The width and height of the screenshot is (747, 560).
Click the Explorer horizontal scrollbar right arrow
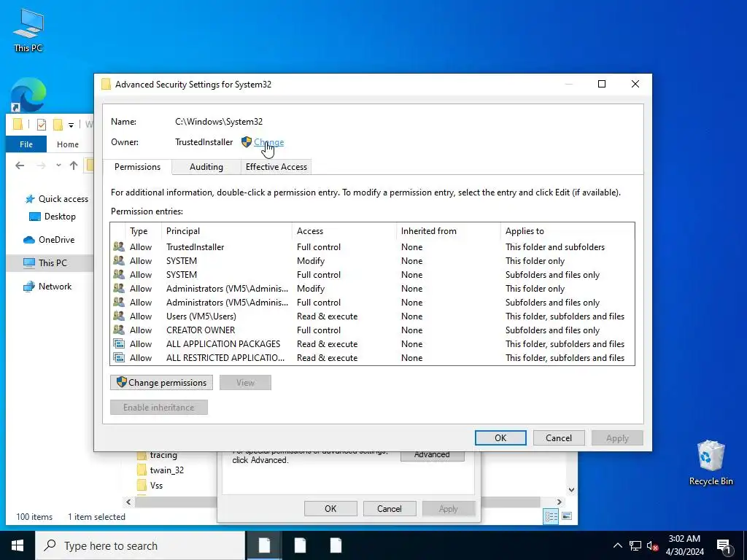[x=560, y=502]
